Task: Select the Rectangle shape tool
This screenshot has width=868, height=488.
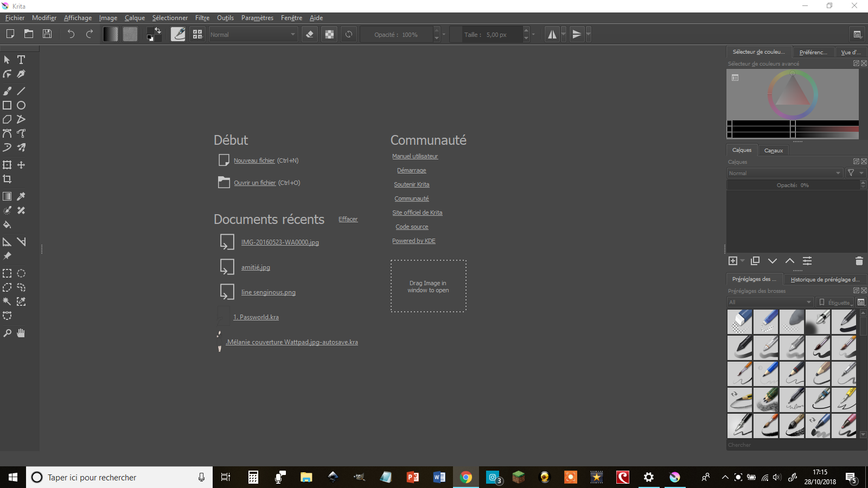Action: click(7, 105)
